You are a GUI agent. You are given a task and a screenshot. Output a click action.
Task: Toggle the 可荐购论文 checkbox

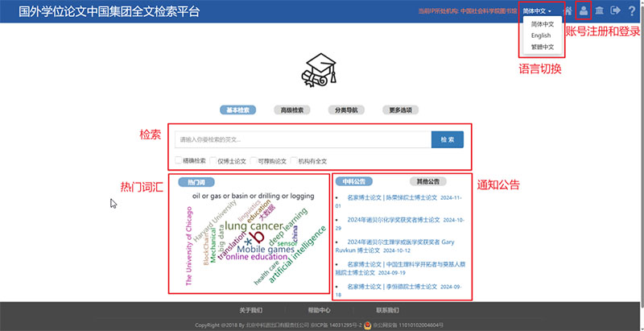[x=254, y=160]
